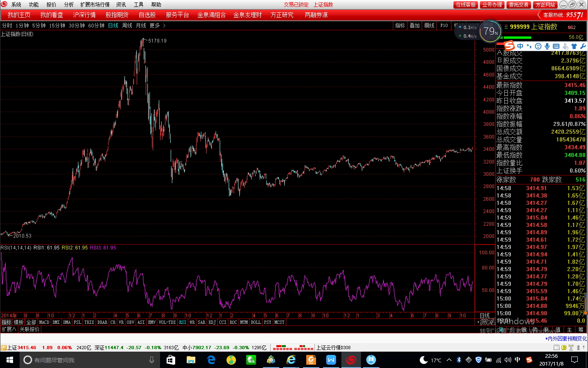
Task: Click the microphone voice input icon
Action: click(547, 46)
